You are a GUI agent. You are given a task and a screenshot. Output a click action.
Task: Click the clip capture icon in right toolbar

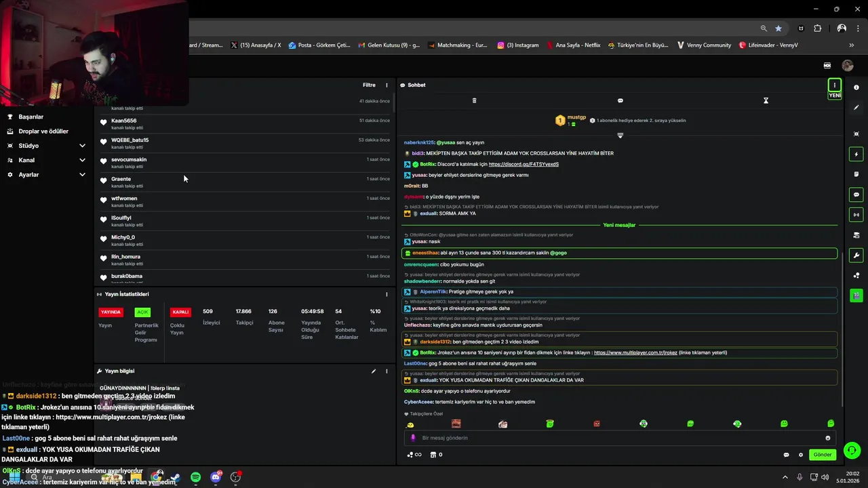[x=856, y=134]
